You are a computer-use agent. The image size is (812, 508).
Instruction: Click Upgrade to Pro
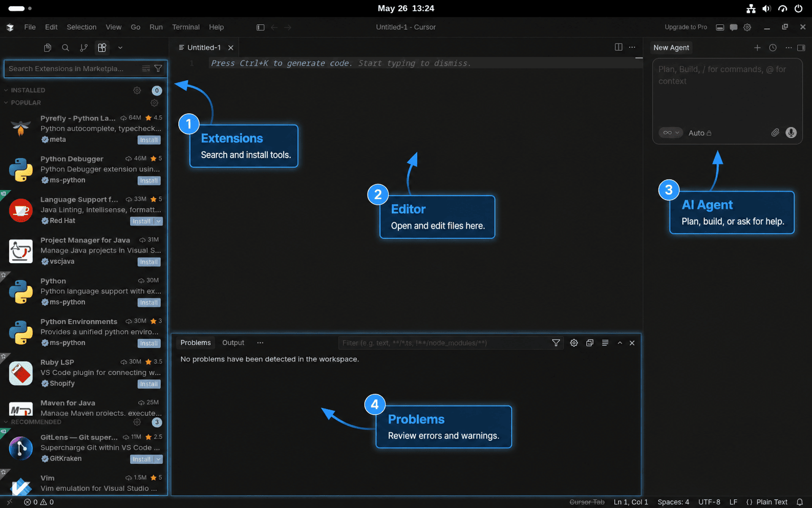tap(686, 27)
